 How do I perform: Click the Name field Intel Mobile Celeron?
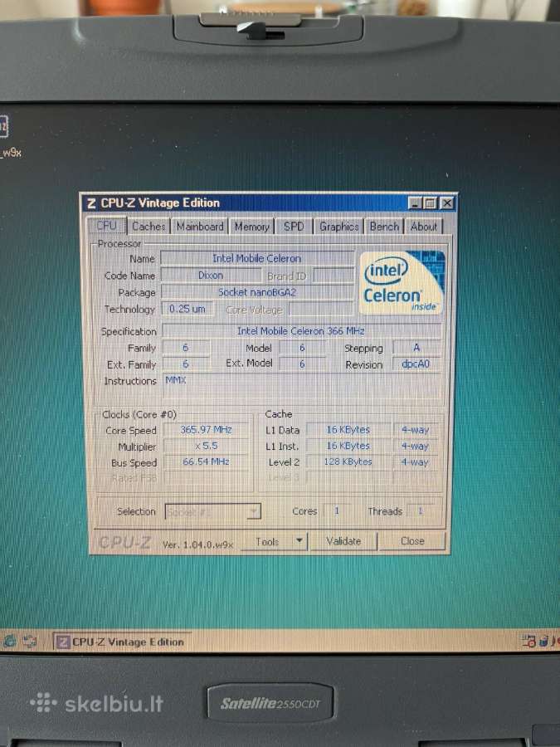[257, 259]
